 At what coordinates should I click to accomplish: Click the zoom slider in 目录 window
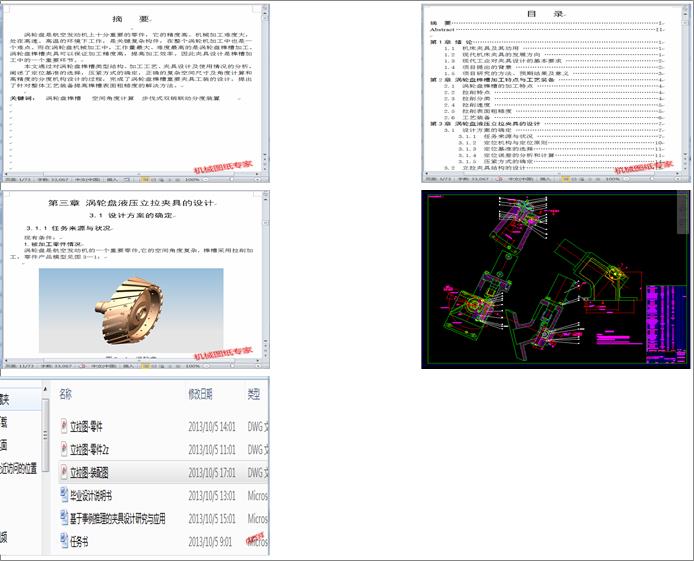click(652, 179)
